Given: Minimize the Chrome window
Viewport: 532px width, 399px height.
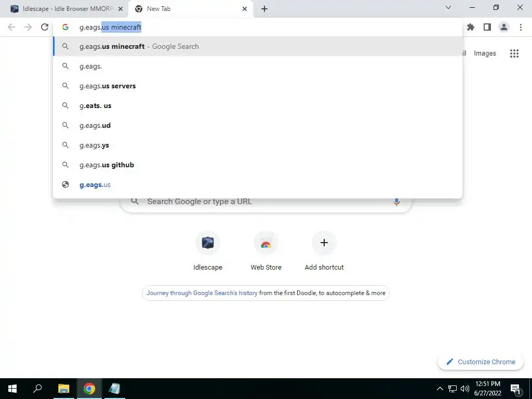Looking at the screenshot, I should click(472, 7).
